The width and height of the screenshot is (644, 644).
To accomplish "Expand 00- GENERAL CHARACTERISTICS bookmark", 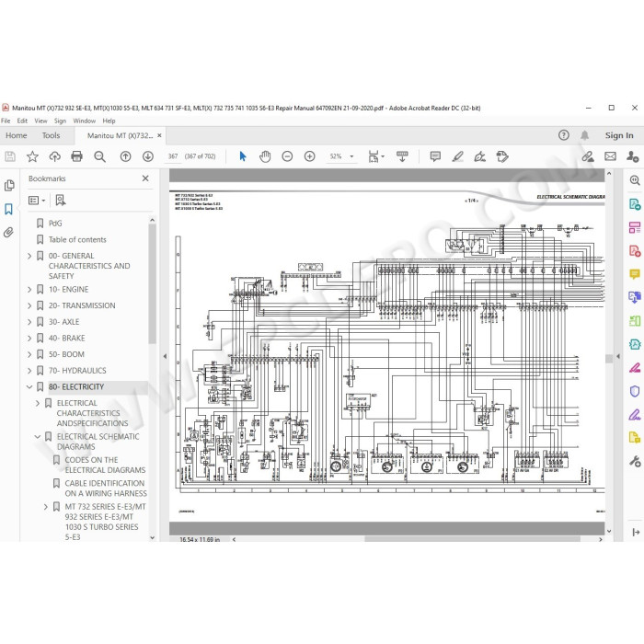I will click(x=29, y=256).
